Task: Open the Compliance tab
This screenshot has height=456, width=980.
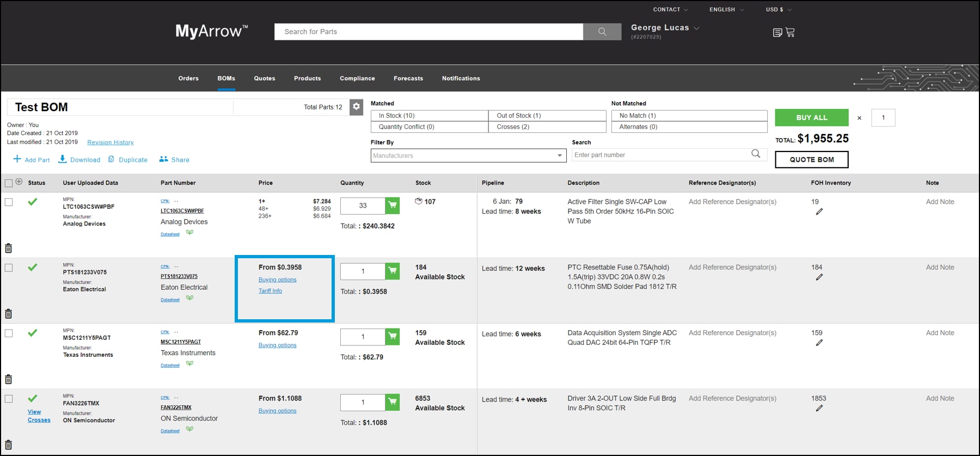Action: point(357,78)
